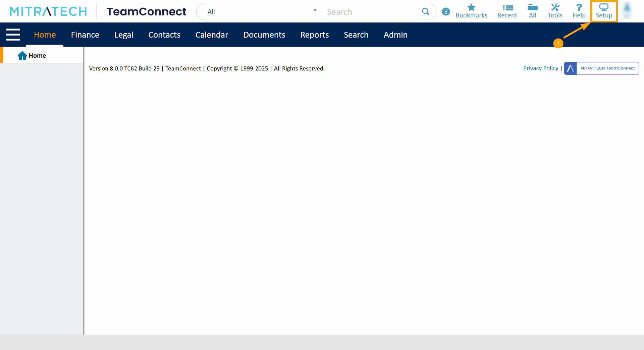The image size is (644, 350).
Task: Expand the All search scope dropdown
Action: tap(259, 12)
